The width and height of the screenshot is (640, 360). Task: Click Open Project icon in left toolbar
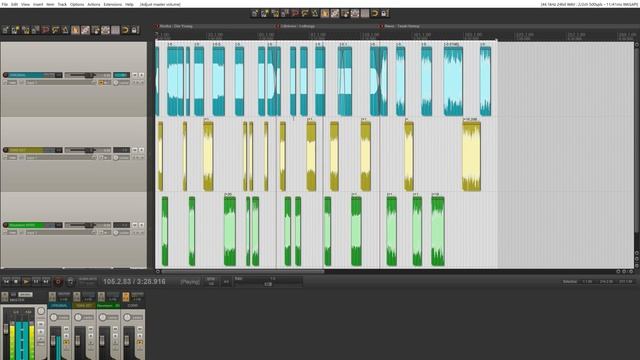[16, 30]
